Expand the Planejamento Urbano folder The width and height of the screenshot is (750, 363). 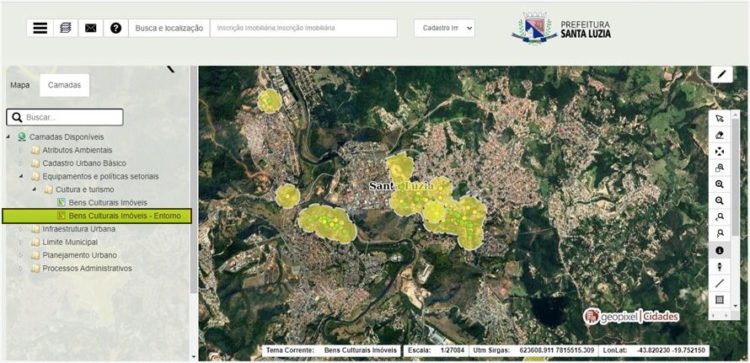coord(21,255)
